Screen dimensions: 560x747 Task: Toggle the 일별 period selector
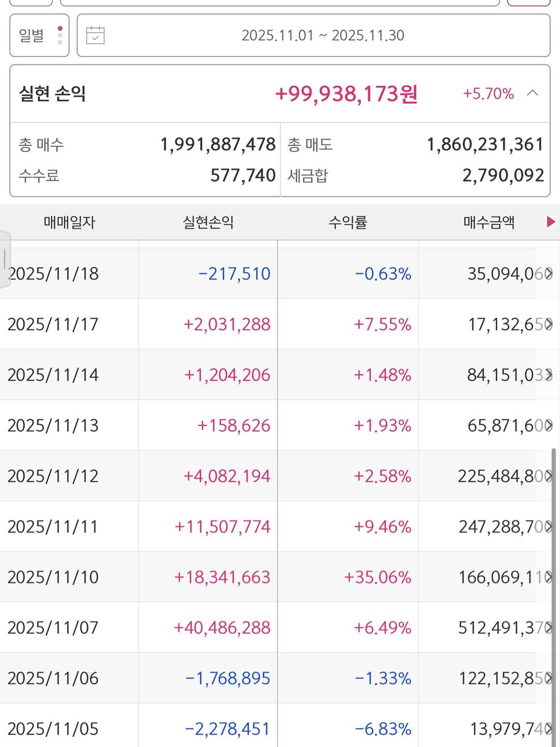click(x=39, y=35)
